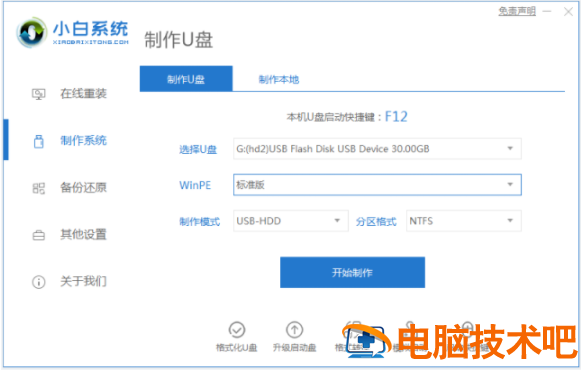Select 制作系统 in the sidebar
Viewport: 584px width, 371px height.
[x=70, y=141]
